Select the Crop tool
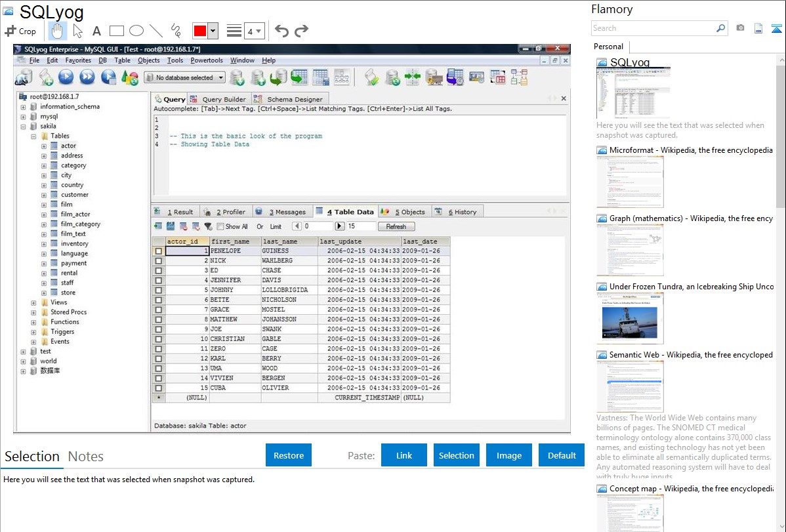The height and width of the screenshot is (532, 786). click(20, 31)
